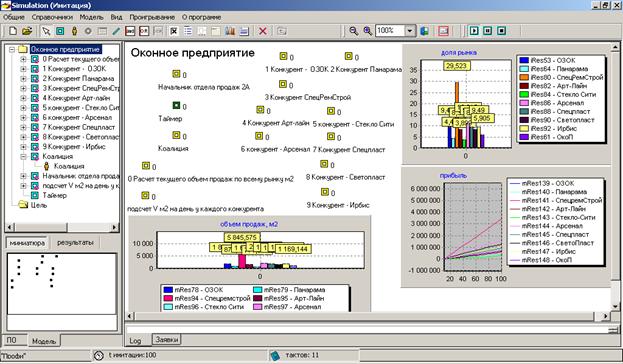Viewport: 623px width, 364px height.
Task: Click the zoom in magnifier icon
Action: click(x=368, y=31)
